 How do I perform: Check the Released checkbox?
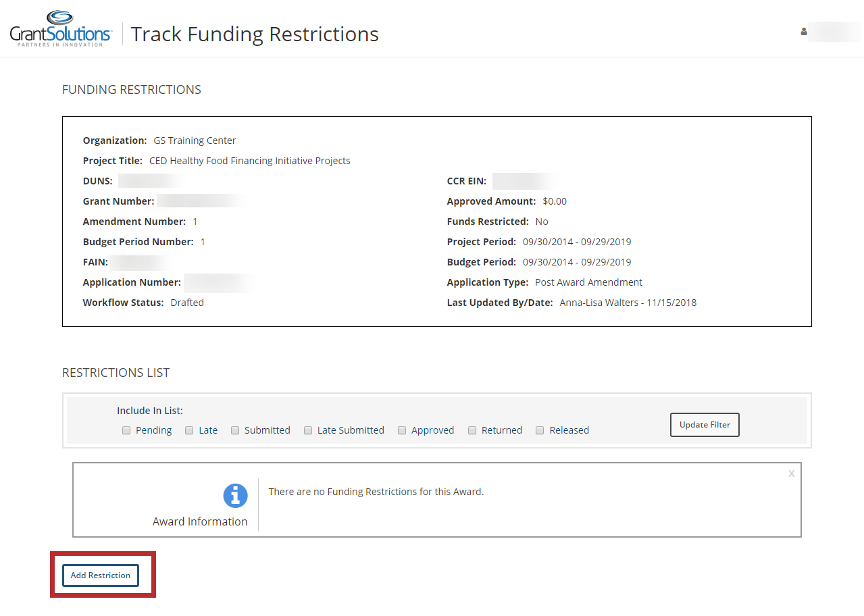pyautogui.click(x=540, y=430)
